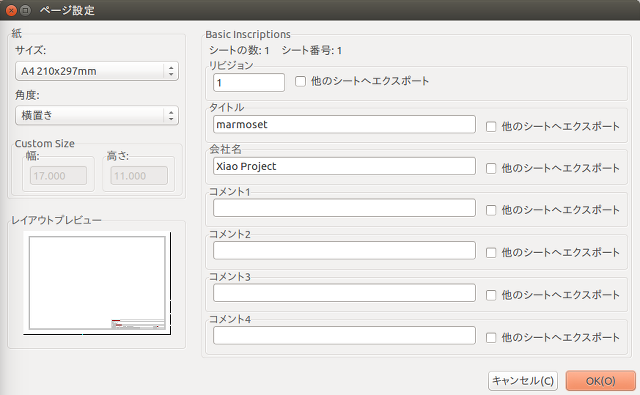Click the OK(O) button
Viewport: 640px width, 395px height.
tap(600, 381)
